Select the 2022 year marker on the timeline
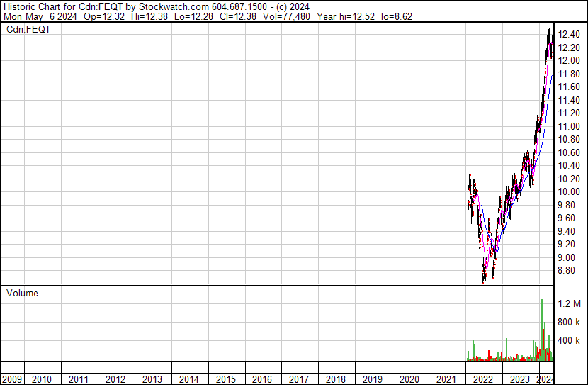 (482, 379)
